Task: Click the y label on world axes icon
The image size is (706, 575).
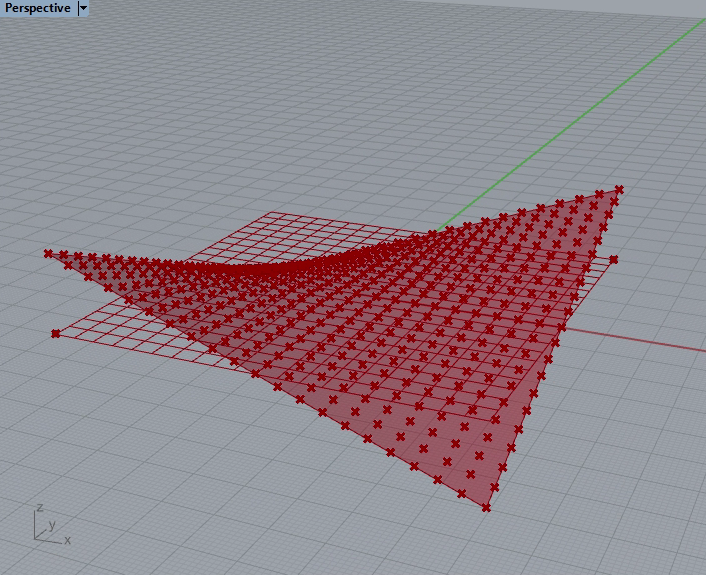Action: (x=52, y=524)
